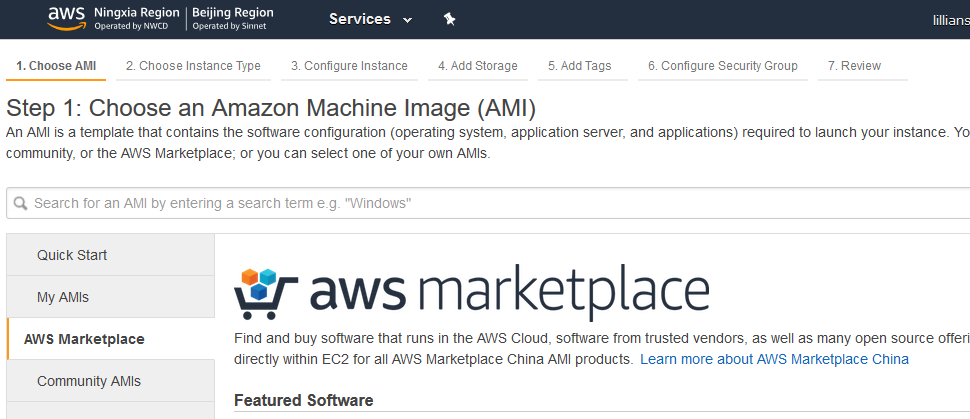Open Learn more about AWS Marketplace China

(x=774, y=359)
